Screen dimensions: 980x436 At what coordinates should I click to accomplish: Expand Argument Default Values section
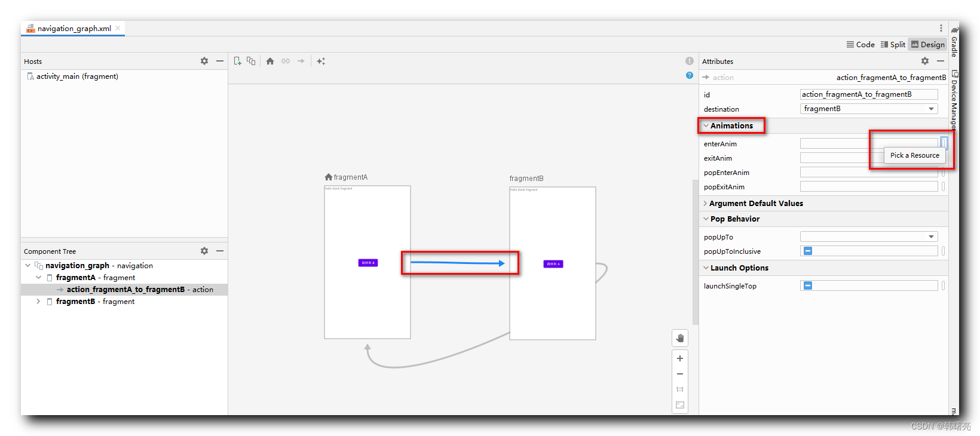(705, 203)
